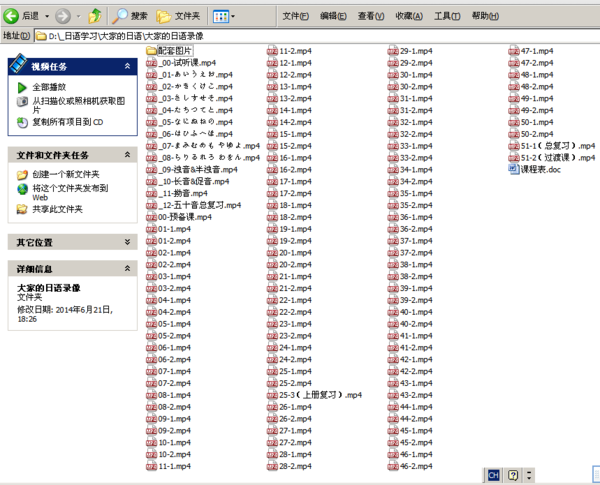Open the 收藏 (Favorites) menu
Image resolution: width=600 pixels, height=485 pixels.
408,16
